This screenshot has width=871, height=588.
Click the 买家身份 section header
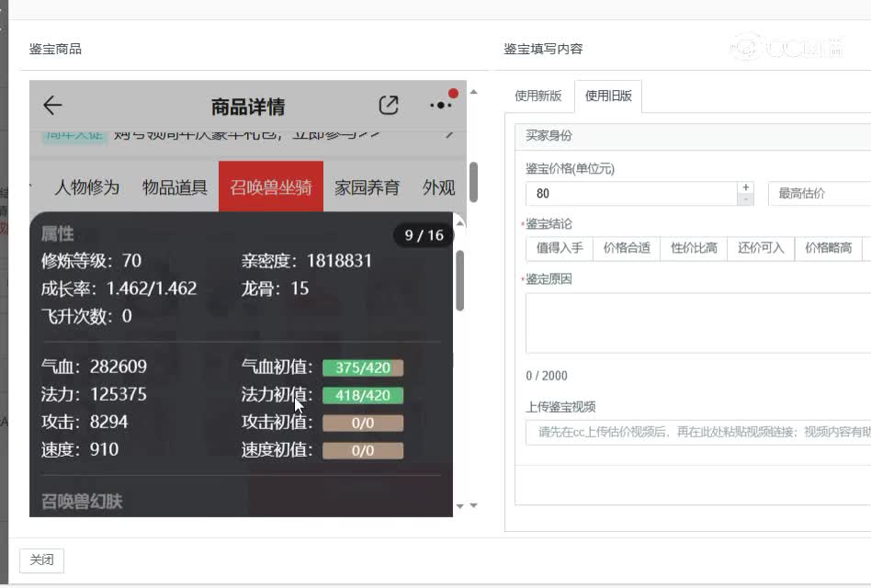click(x=693, y=136)
